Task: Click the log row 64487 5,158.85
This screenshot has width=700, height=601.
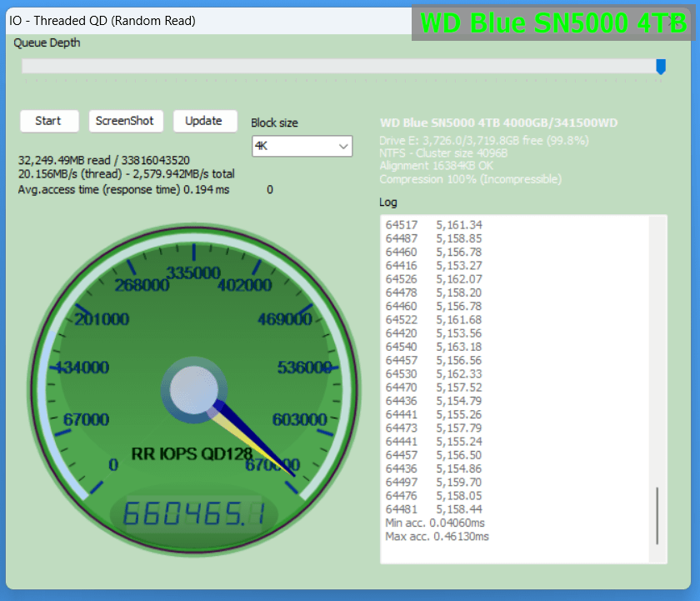Action: [x=433, y=238]
